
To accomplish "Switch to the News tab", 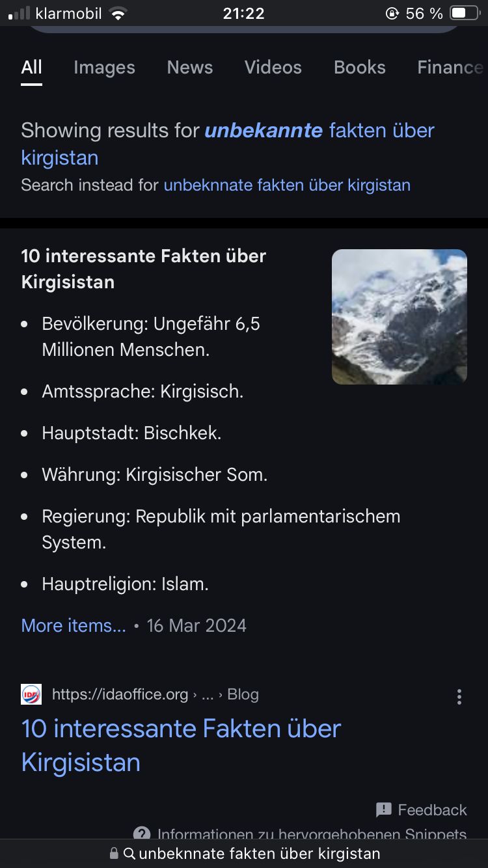I will pyautogui.click(x=190, y=68).
